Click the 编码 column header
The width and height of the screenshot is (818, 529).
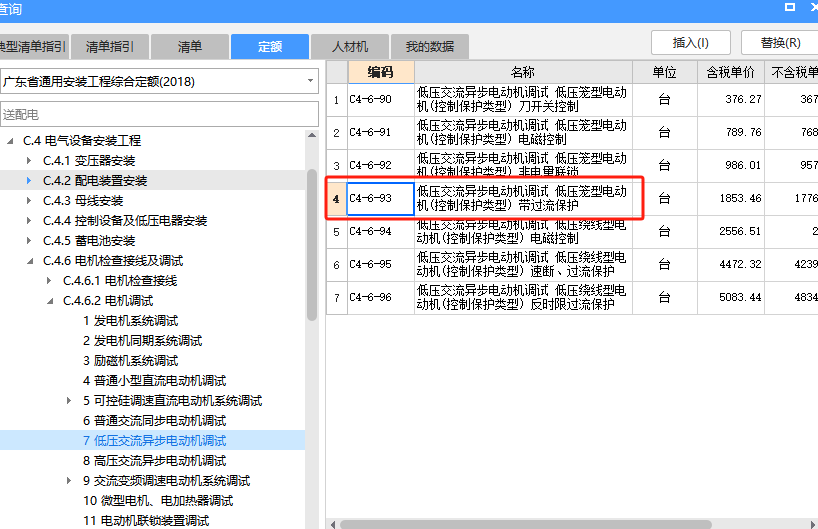(381, 72)
